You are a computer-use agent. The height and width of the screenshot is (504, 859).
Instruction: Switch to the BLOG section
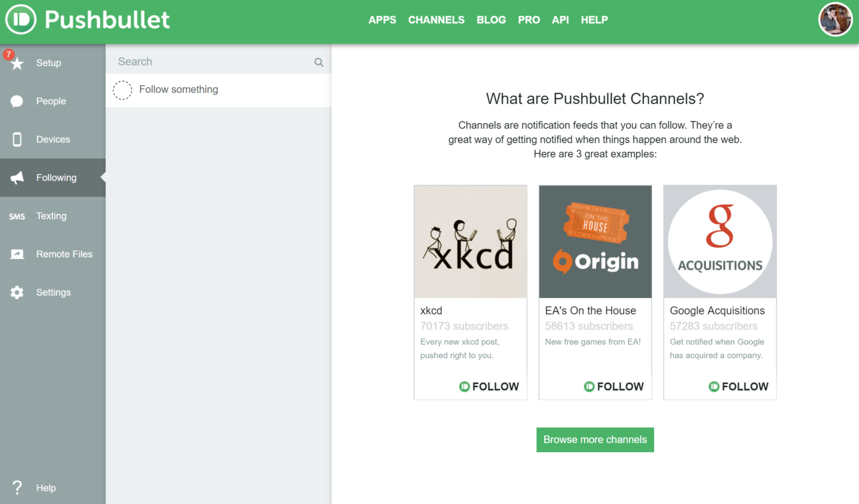point(491,19)
